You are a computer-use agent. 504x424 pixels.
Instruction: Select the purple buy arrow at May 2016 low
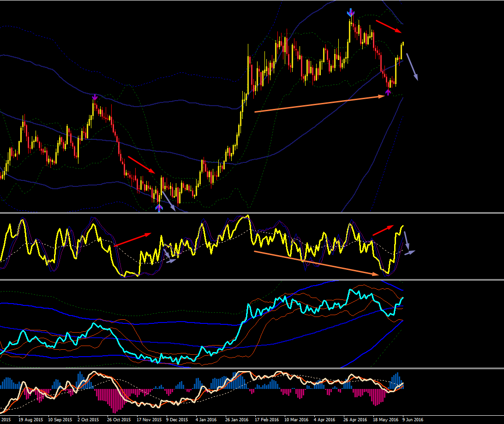(x=388, y=92)
